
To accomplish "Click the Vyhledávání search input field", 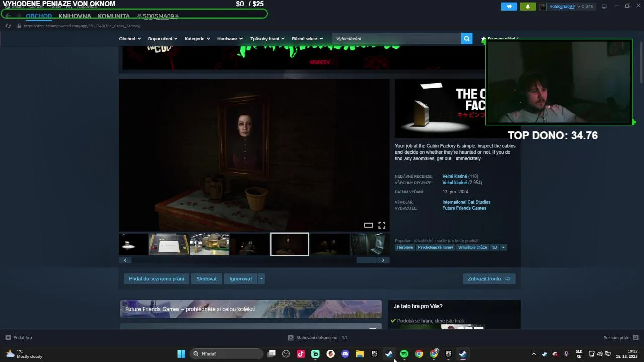I will [396, 38].
